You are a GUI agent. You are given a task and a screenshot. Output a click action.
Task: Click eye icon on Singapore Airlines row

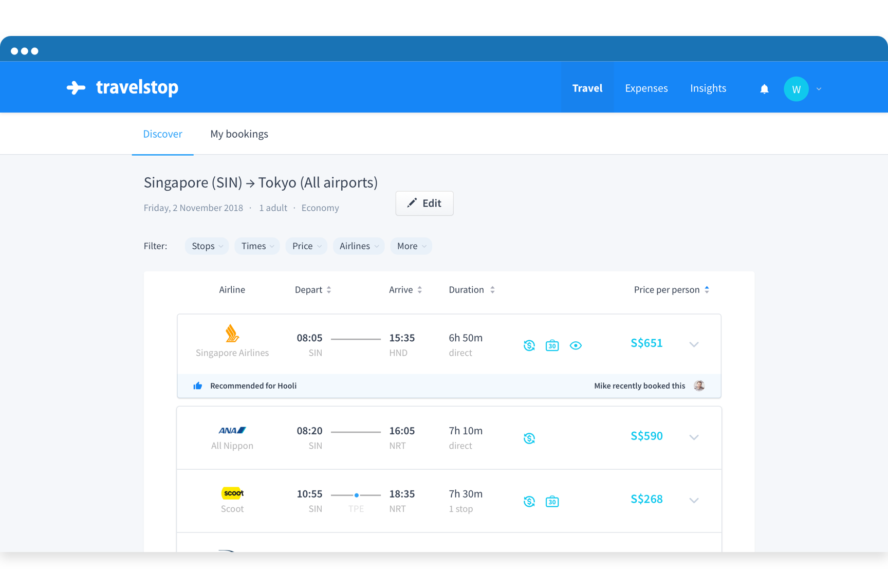576,345
